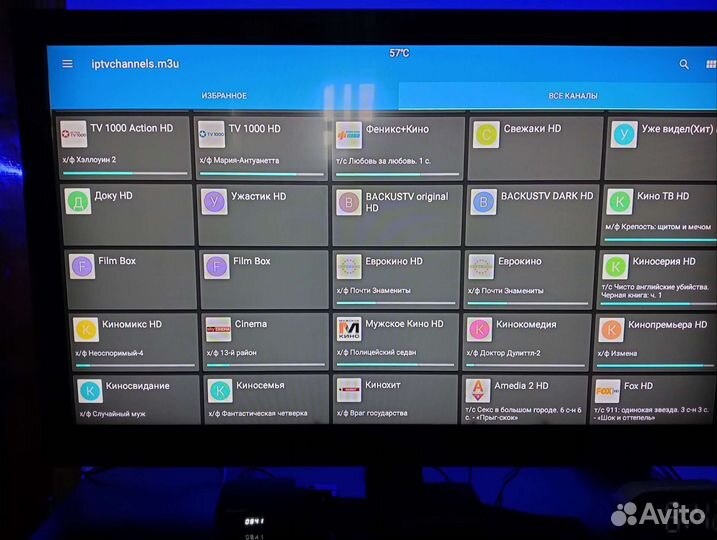Screen dimensions: 717x540
Task: Switch to the Все каналы tab
Action: click(572, 96)
